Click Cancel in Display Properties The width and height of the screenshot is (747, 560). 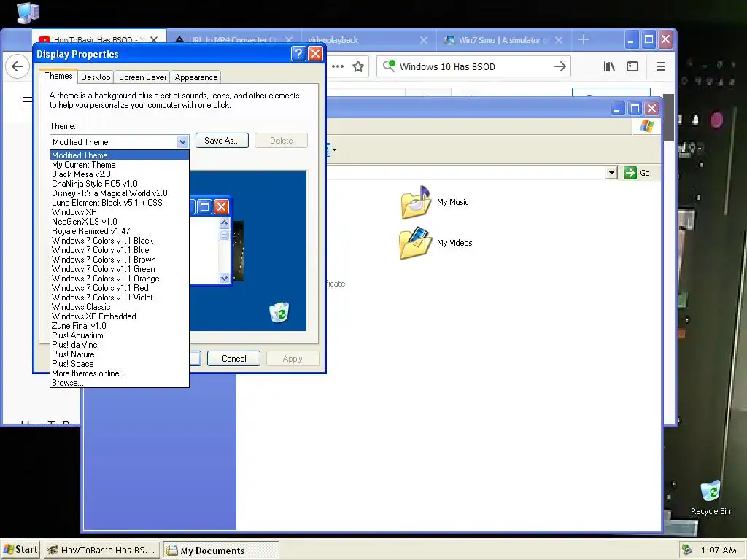(234, 359)
